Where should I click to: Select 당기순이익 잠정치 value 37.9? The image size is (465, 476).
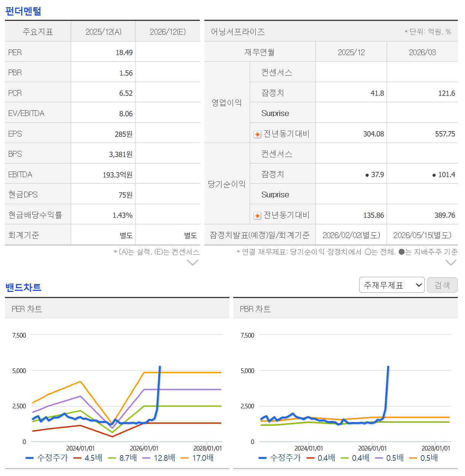pyautogui.click(x=377, y=175)
